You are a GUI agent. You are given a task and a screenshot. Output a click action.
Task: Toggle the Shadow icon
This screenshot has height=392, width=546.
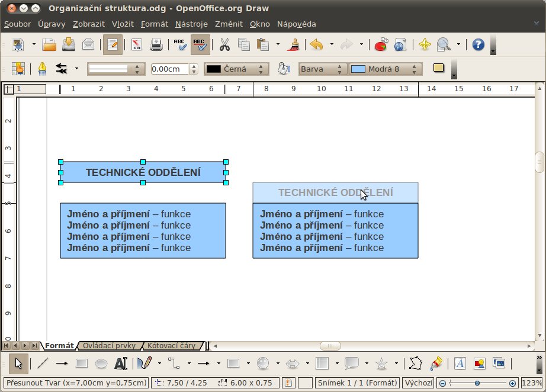[439, 68]
